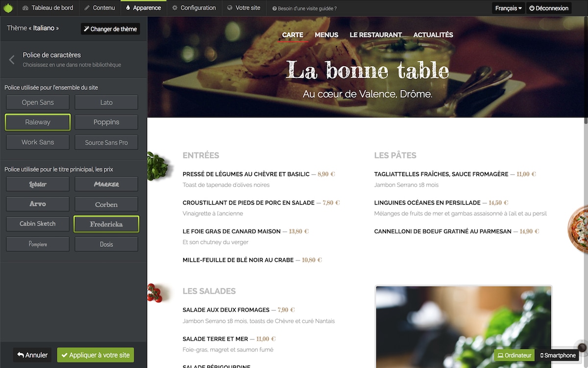Select the Lobster title font
Screen dimensions: 588x368
[38, 184]
